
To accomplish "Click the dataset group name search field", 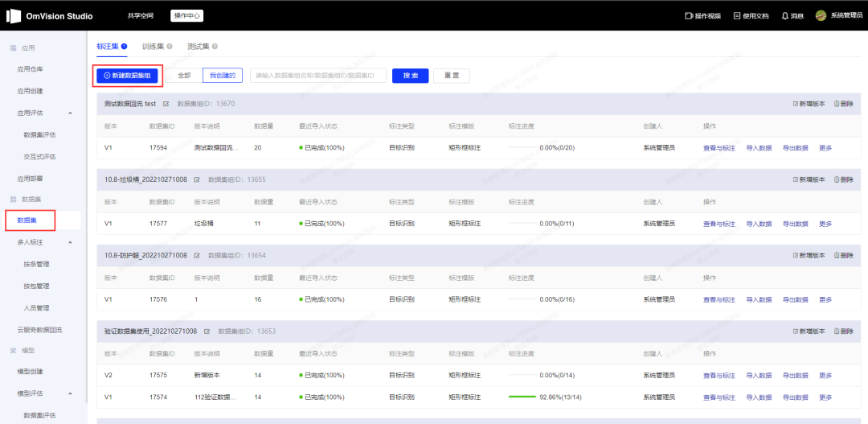I will pyautogui.click(x=318, y=76).
